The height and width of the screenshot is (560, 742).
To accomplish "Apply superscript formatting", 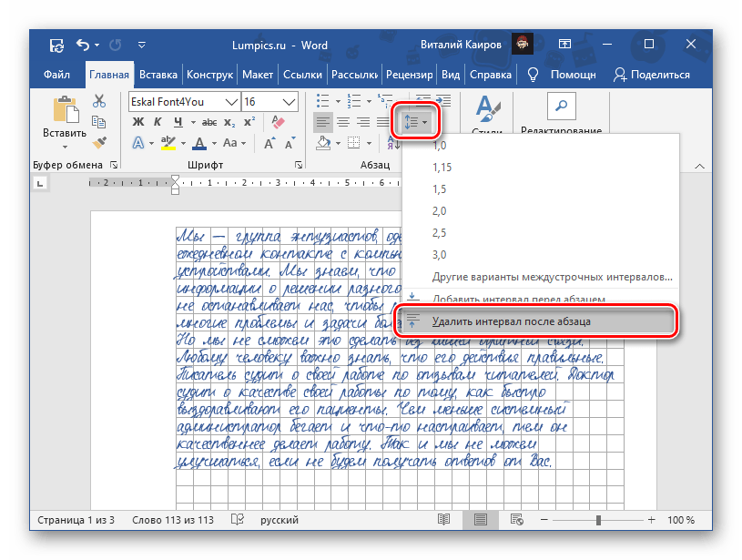I will (x=249, y=121).
